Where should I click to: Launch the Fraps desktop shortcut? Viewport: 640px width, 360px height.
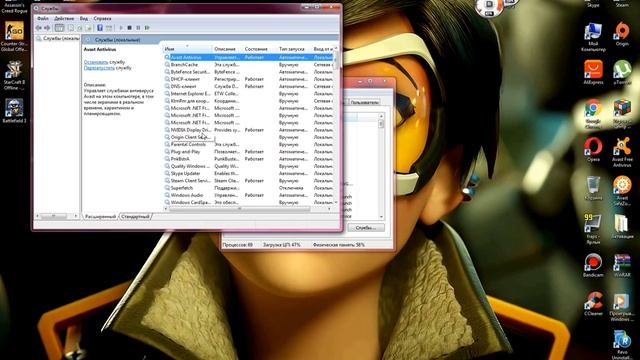(593, 229)
